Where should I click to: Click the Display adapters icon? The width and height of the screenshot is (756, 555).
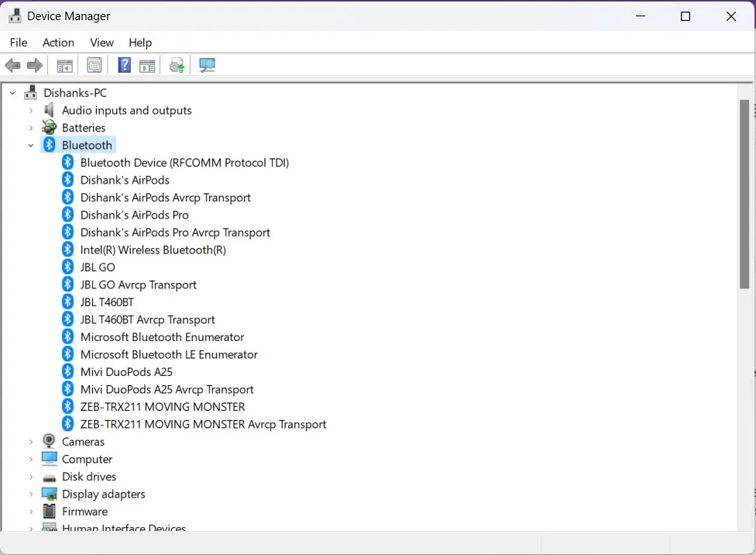(49, 494)
